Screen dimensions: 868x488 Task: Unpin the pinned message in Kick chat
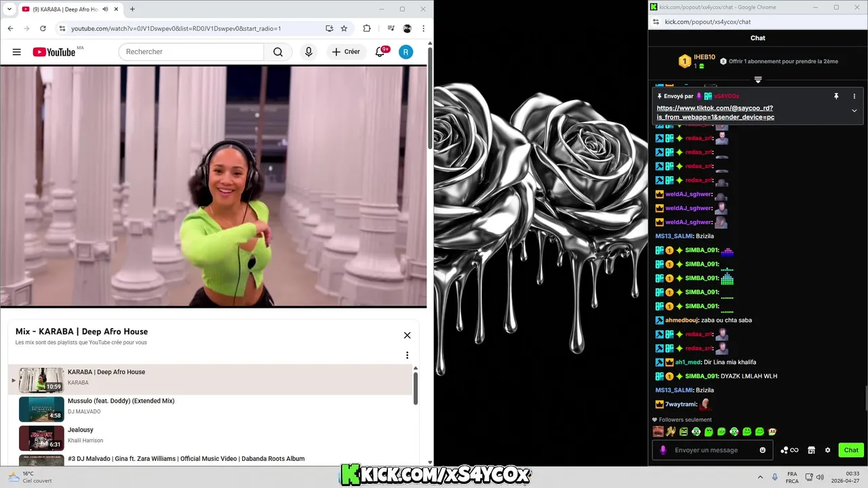point(836,96)
